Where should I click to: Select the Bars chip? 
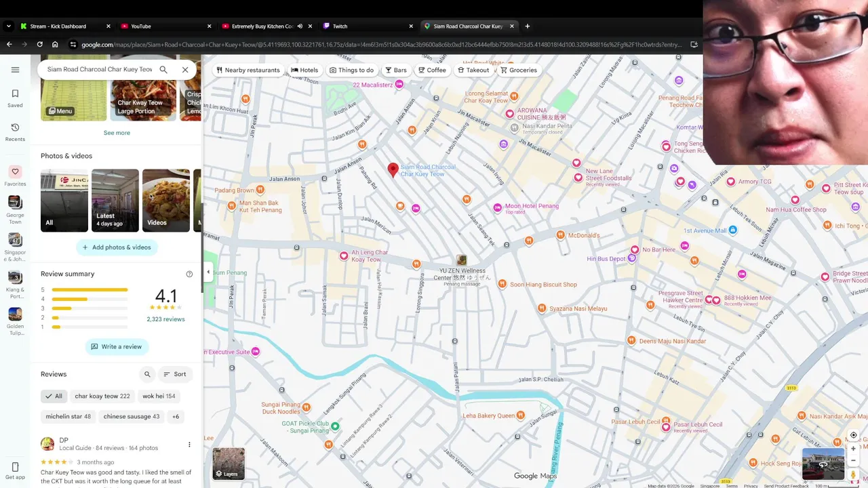coord(396,70)
